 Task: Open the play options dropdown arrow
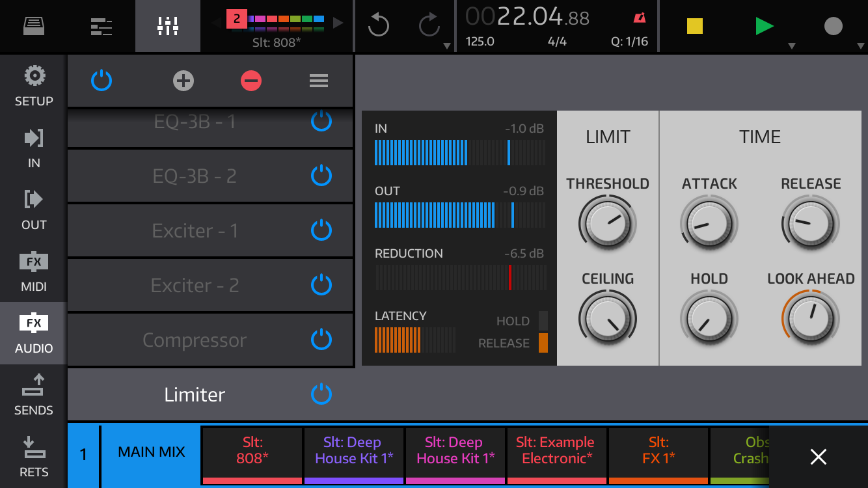[x=792, y=46]
